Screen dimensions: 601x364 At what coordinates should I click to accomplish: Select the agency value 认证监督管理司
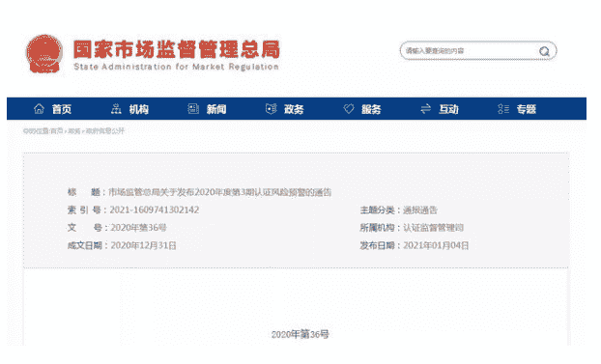434,228
